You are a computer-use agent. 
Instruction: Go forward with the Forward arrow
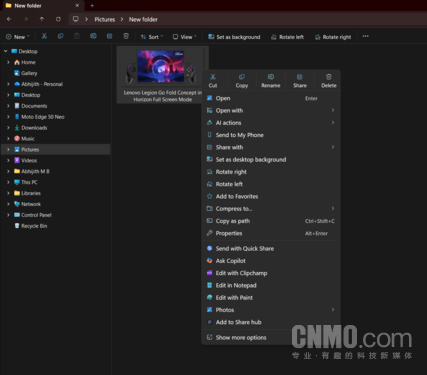[26, 19]
